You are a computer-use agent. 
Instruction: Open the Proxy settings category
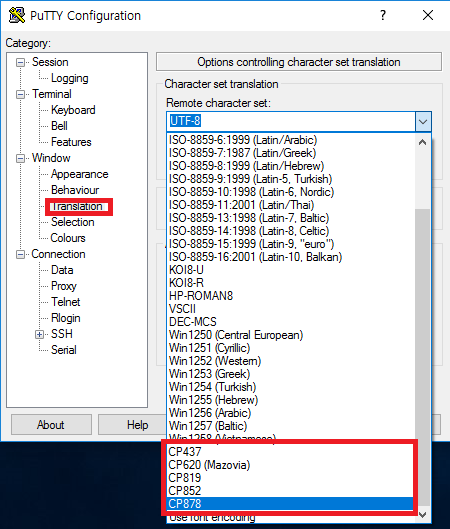coord(63,286)
